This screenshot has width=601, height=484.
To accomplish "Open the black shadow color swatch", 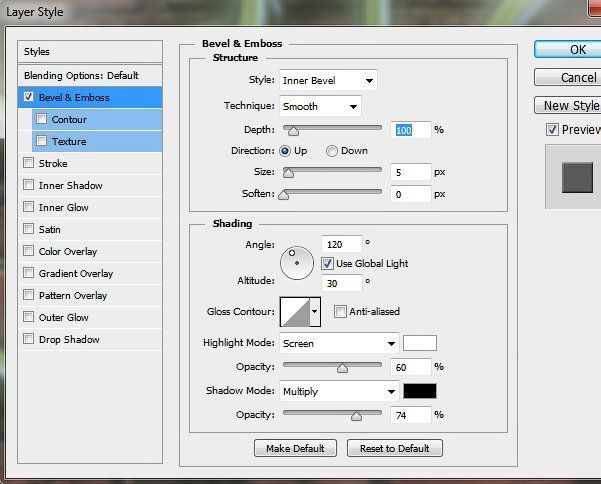I will (x=420, y=391).
